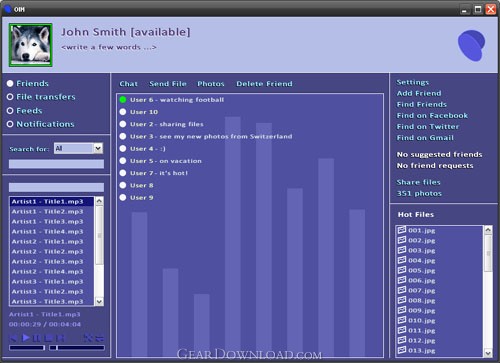Click the next track button in the music player
The image size is (500, 363).
pyautogui.click(x=60, y=338)
